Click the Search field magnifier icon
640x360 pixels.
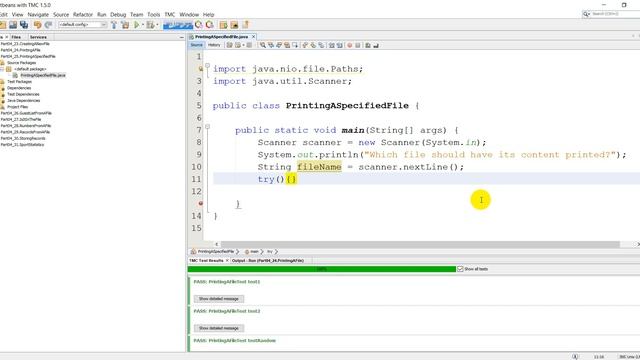[586, 14]
